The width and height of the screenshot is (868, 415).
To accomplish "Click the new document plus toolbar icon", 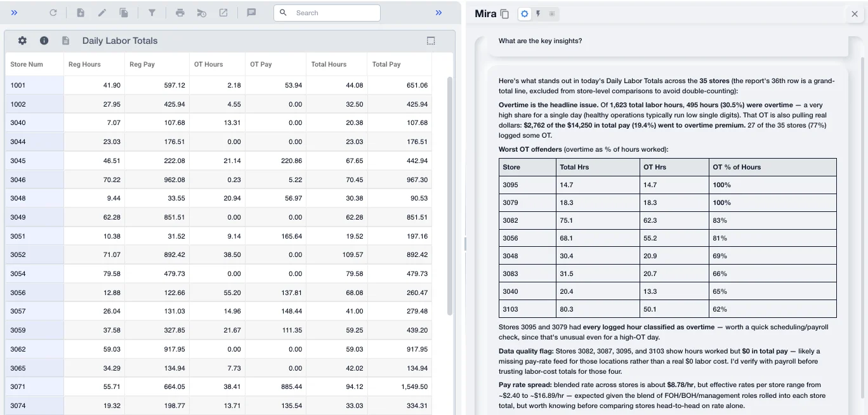I will (81, 13).
